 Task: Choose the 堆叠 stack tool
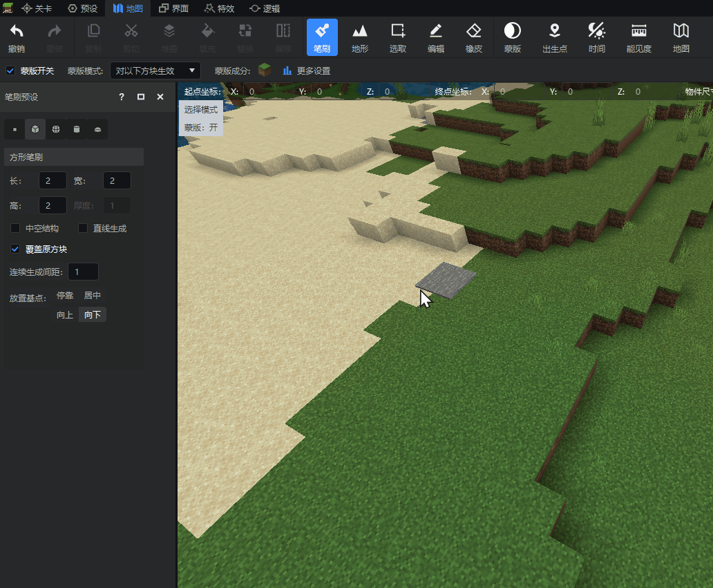pos(169,37)
